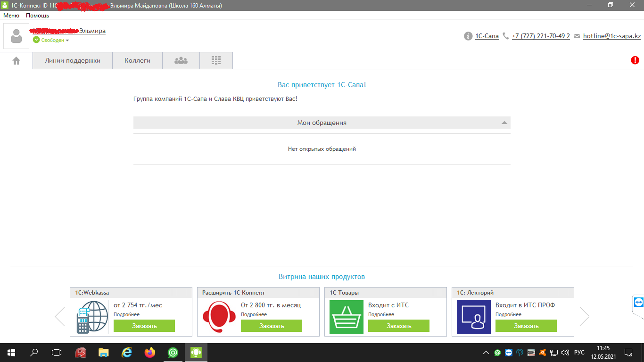Open the Свободен status dropdown
644x362 pixels.
51,40
